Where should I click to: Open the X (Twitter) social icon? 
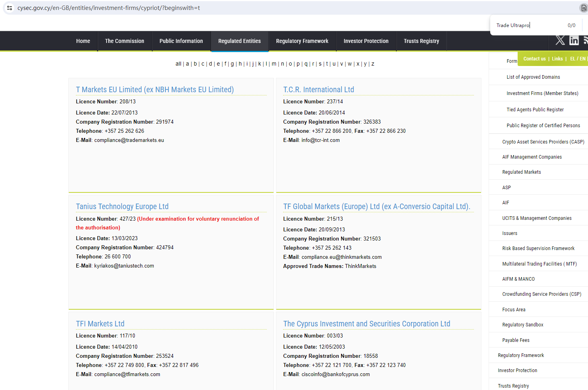(x=560, y=40)
